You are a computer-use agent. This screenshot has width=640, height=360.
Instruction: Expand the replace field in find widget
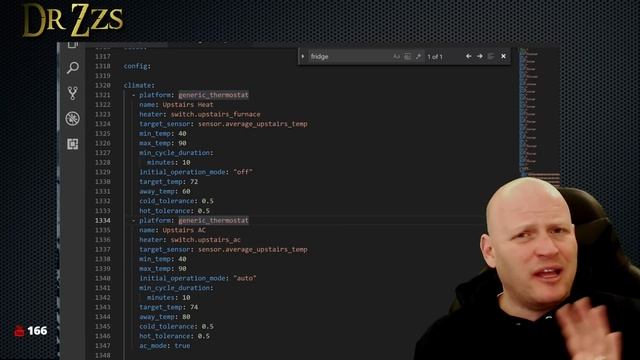[x=303, y=56]
